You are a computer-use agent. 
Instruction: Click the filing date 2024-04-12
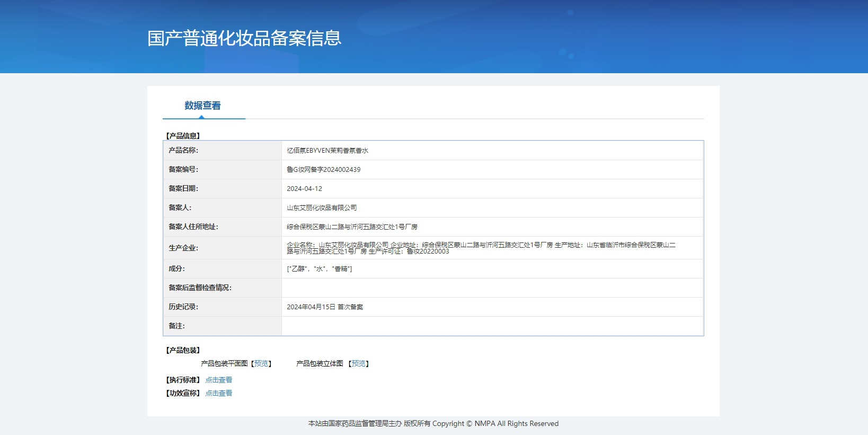coord(304,189)
